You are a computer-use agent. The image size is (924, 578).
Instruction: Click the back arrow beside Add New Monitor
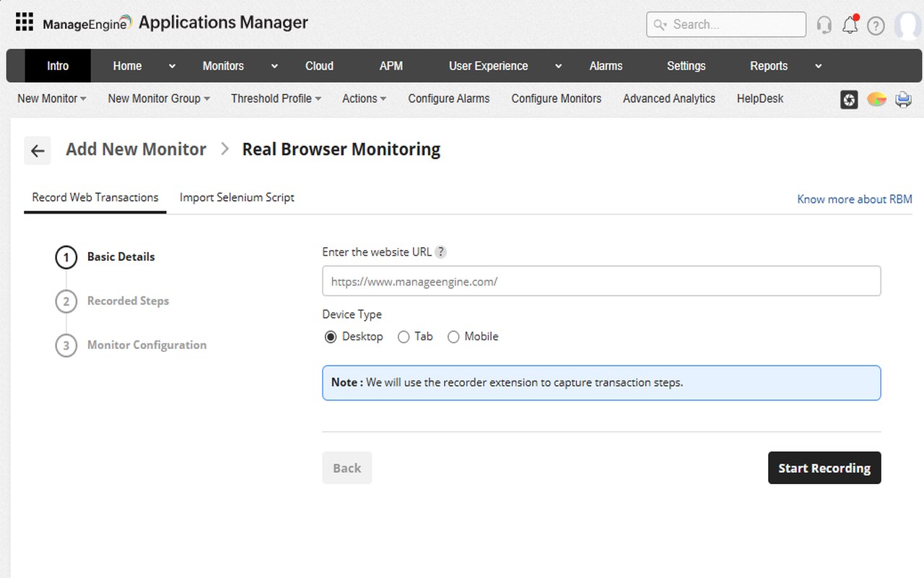38,151
